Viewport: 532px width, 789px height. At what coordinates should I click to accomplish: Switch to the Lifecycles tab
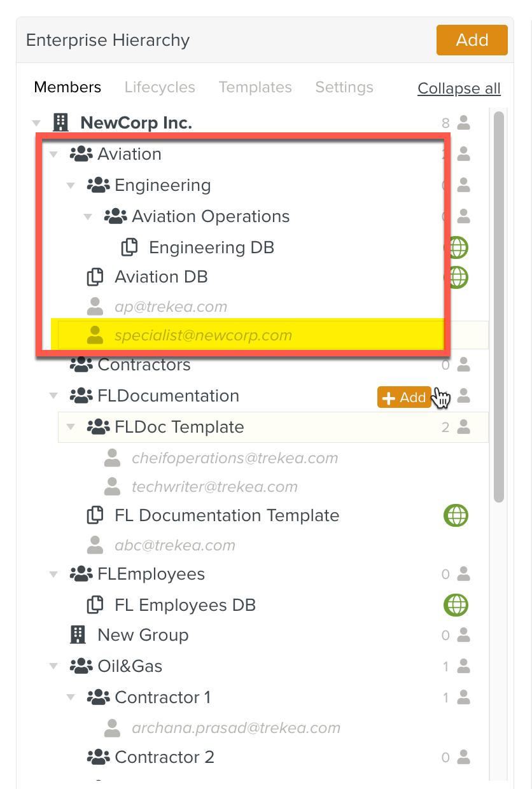[160, 87]
